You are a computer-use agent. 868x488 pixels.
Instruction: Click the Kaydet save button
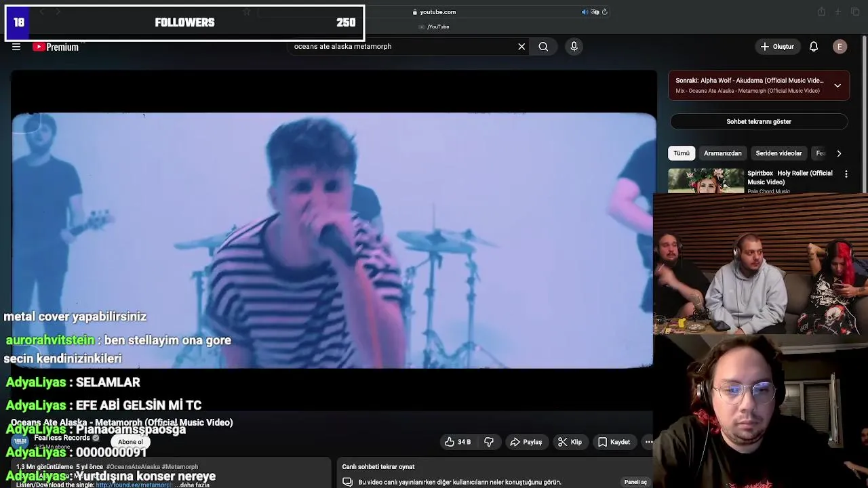(614, 442)
